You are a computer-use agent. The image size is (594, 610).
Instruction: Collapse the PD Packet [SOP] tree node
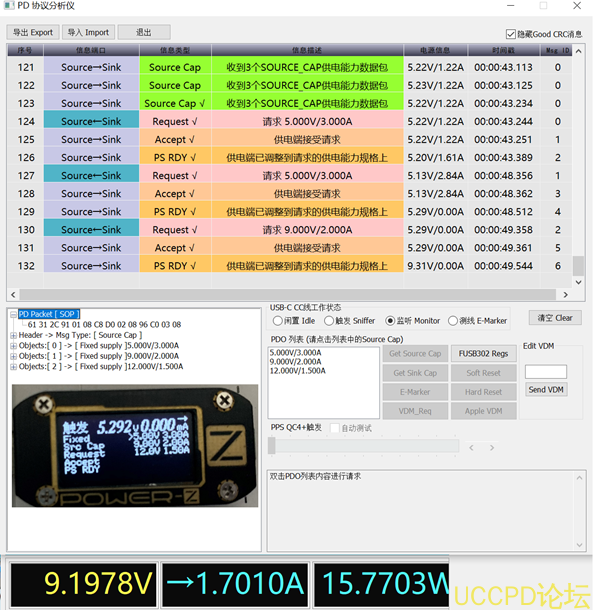tap(14, 314)
